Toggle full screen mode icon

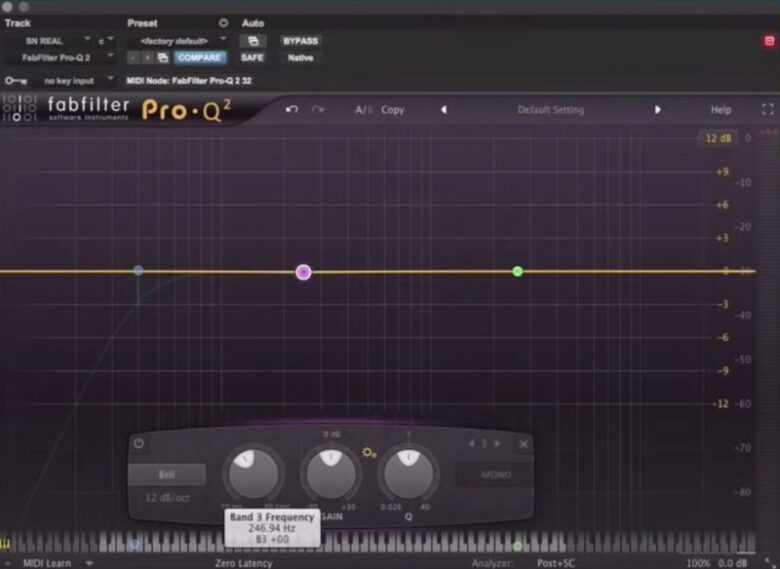point(768,109)
